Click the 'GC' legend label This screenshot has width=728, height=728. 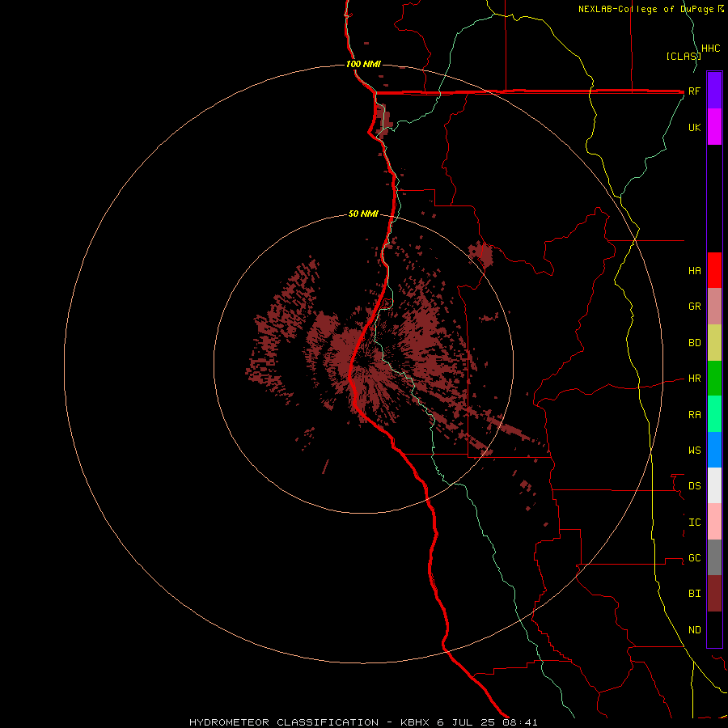point(694,557)
